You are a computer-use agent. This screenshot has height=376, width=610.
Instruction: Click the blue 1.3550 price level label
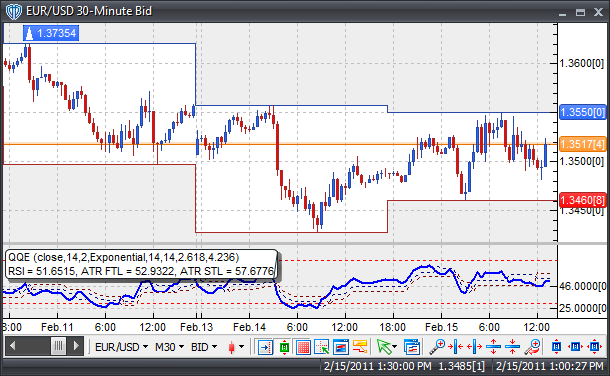[582, 112]
